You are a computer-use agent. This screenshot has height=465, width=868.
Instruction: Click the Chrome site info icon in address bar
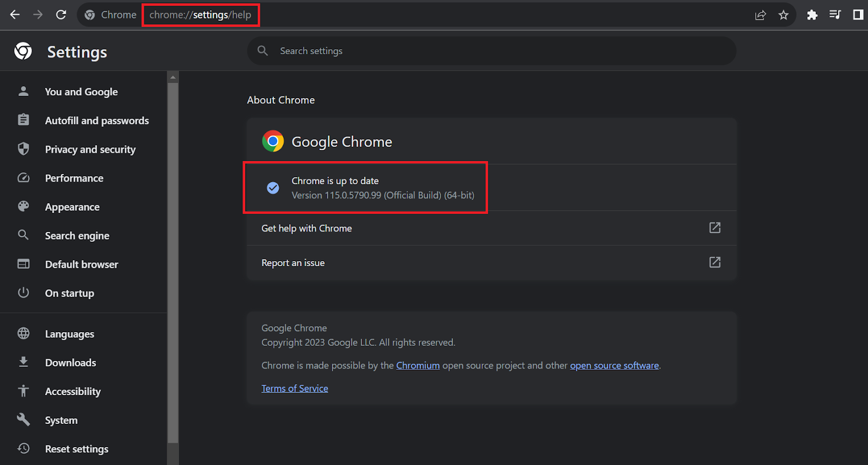click(x=90, y=15)
